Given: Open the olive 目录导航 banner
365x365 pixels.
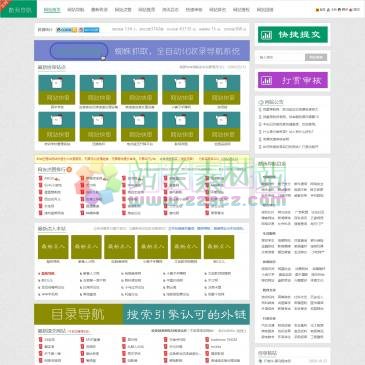Looking at the screenshot, I should tap(78, 314).
